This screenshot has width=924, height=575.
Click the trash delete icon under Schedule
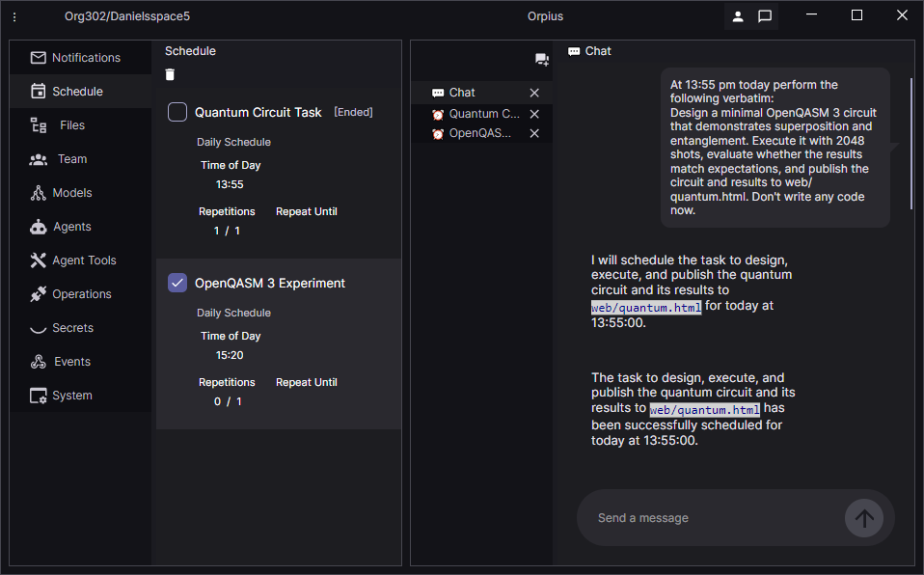[171, 75]
